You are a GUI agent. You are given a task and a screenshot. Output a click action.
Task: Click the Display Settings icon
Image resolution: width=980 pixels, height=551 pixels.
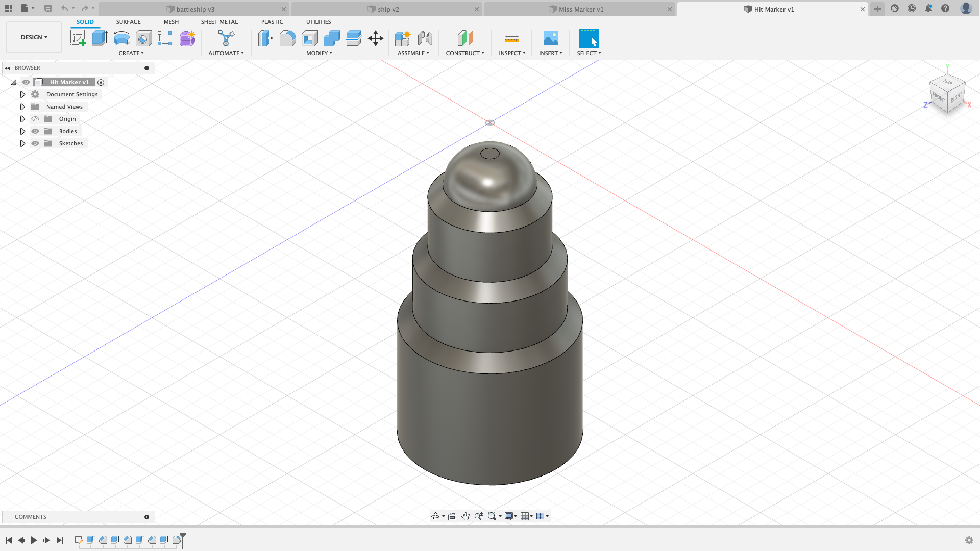[509, 517]
